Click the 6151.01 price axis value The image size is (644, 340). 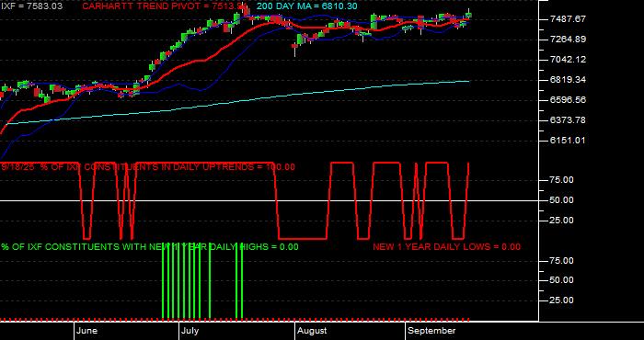click(568, 141)
